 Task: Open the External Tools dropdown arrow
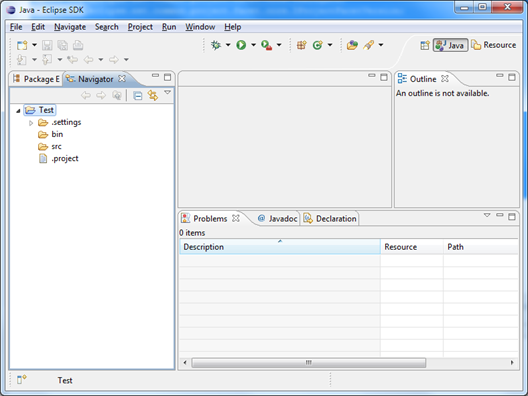279,44
